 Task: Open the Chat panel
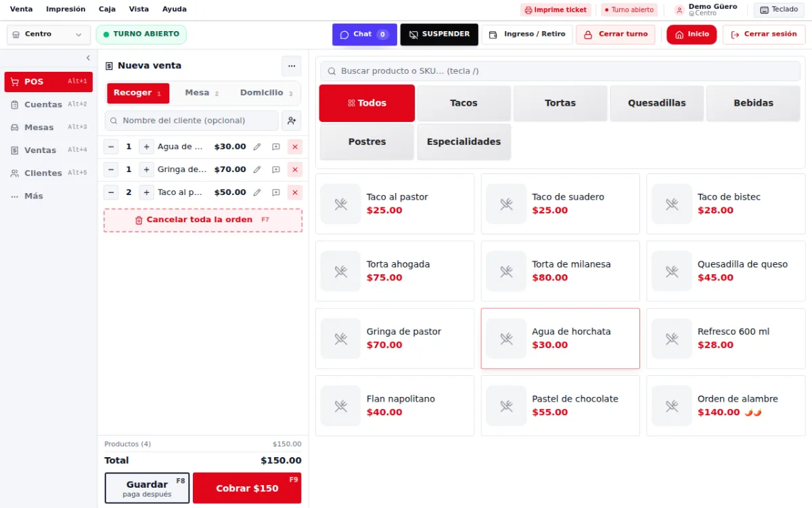pos(364,35)
